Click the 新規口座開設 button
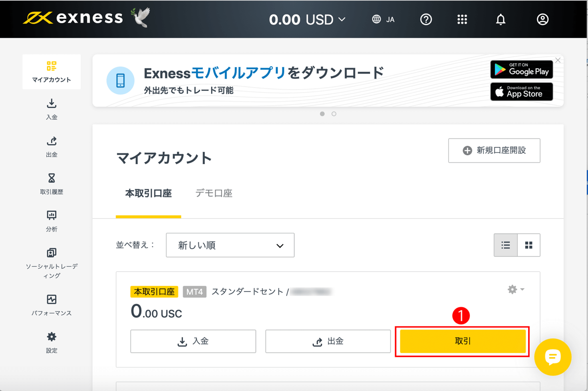Image resolution: width=588 pixels, height=391 pixels. (x=494, y=151)
